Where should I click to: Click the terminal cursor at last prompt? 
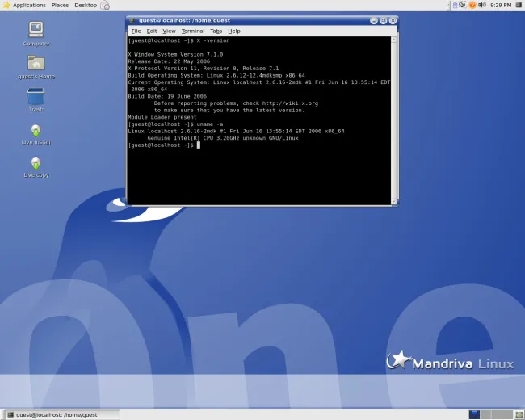click(199, 145)
